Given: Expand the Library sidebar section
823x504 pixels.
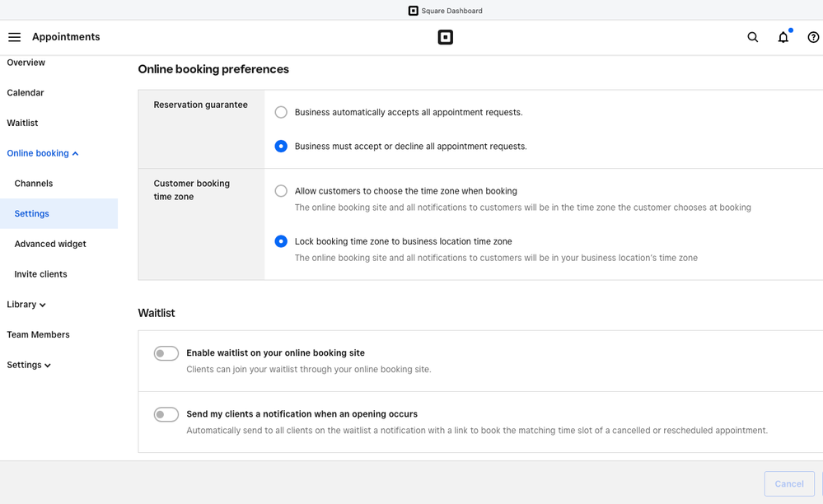Looking at the screenshot, I should (x=26, y=305).
